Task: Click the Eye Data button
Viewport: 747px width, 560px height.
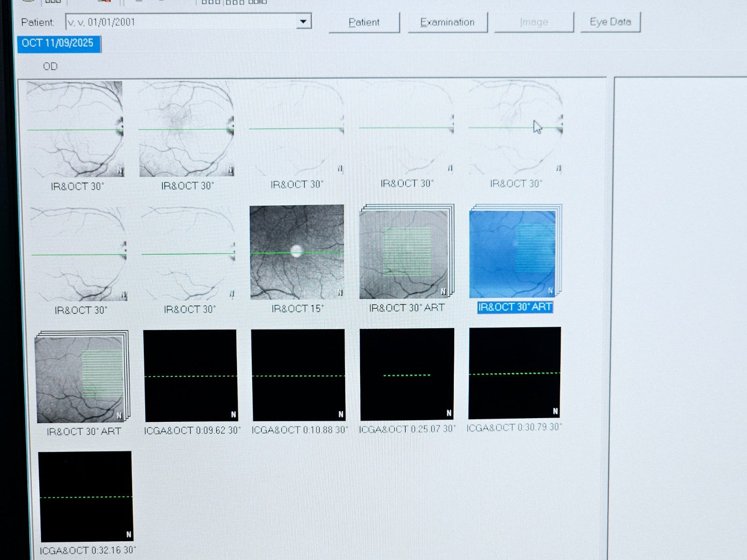Action: tap(609, 21)
